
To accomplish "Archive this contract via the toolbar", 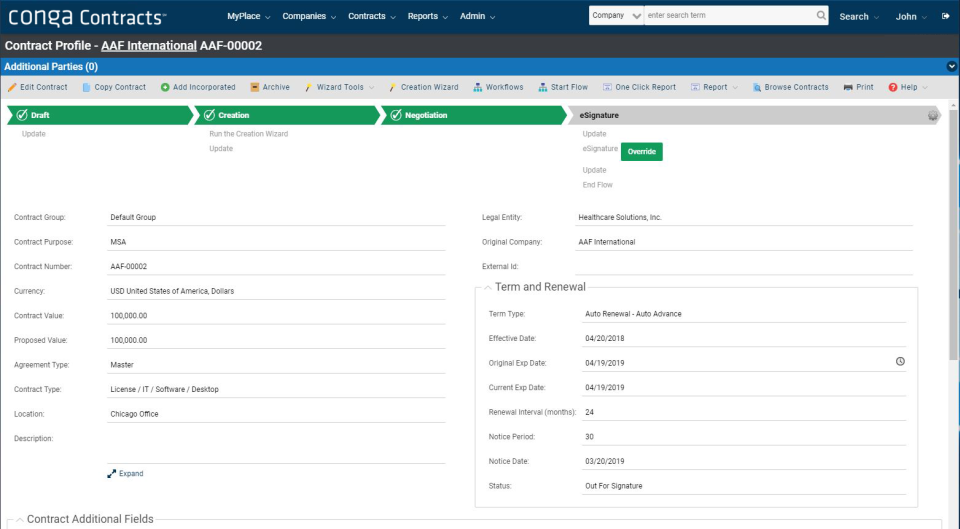I will [270, 88].
